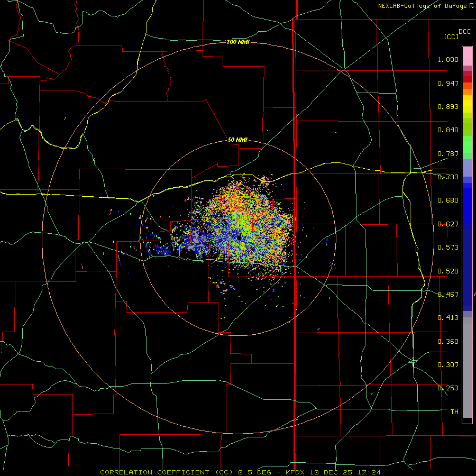This screenshot has height=476, width=476.
Task: Click the 0.733 scale value
Action: click(x=448, y=177)
